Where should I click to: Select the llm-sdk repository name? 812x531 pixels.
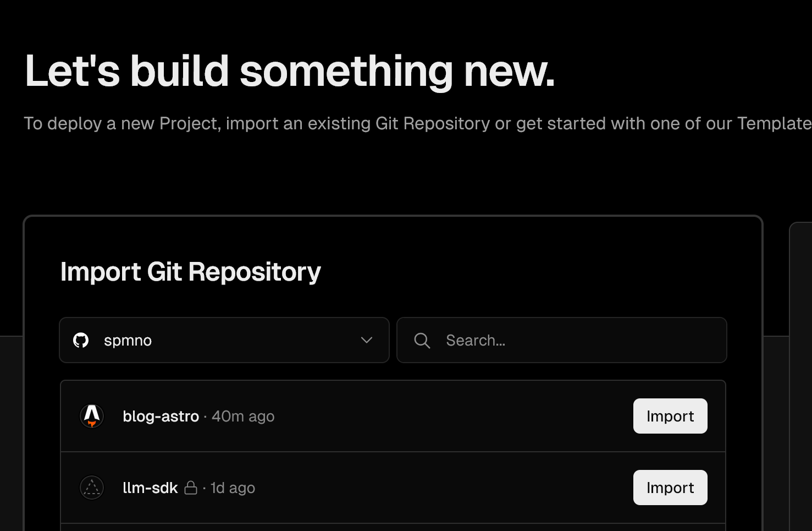[x=150, y=488]
